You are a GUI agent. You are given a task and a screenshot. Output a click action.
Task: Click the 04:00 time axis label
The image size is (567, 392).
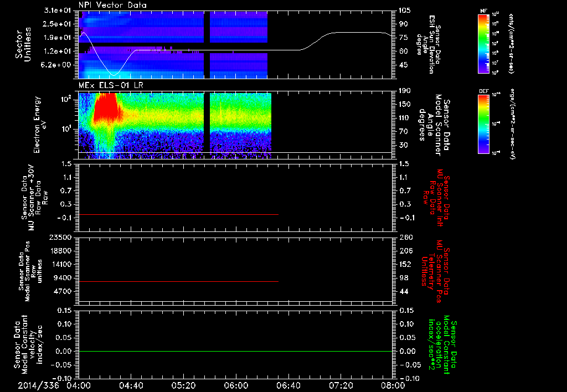(79, 385)
